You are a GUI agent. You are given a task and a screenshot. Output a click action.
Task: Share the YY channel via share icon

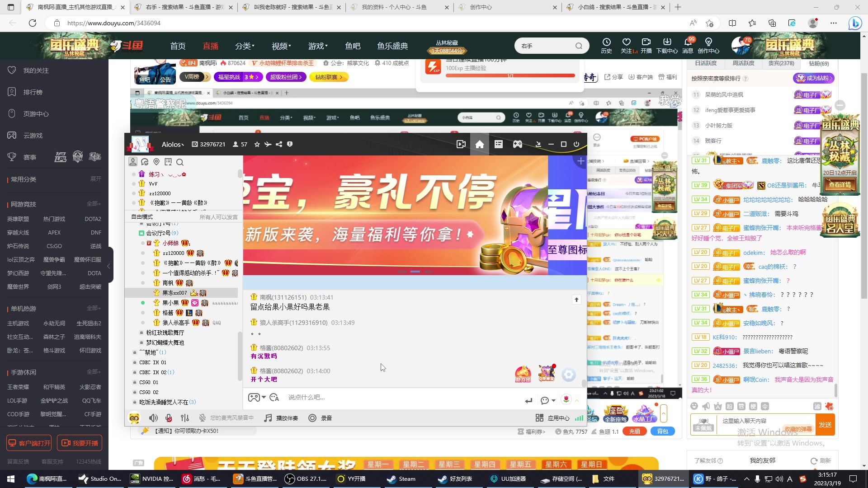coord(279,144)
